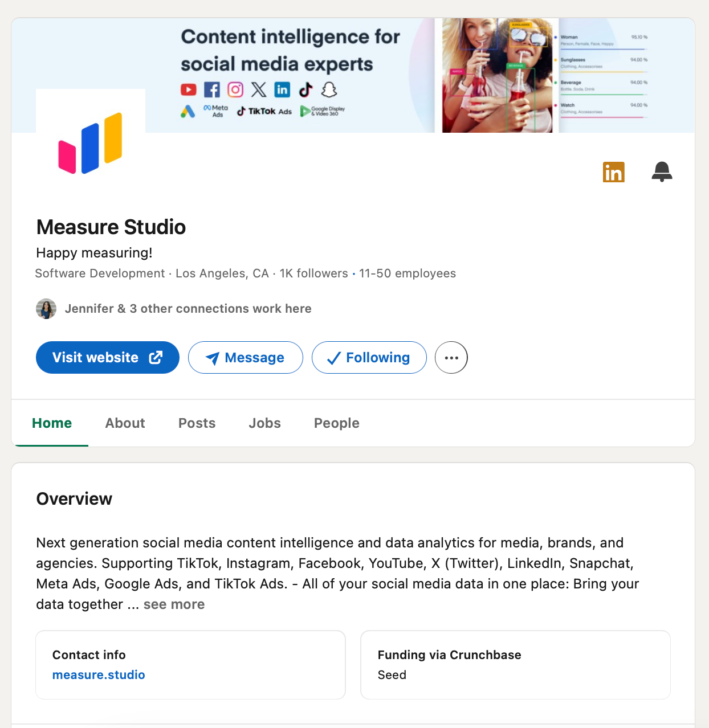Open Jennifer & 3 other connections link

click(x=188, y=309)
